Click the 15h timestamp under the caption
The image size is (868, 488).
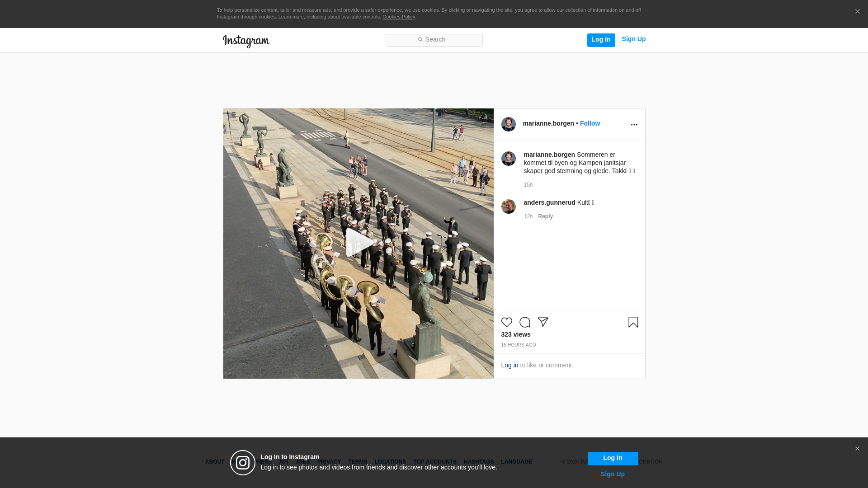(x=528, y=185)
